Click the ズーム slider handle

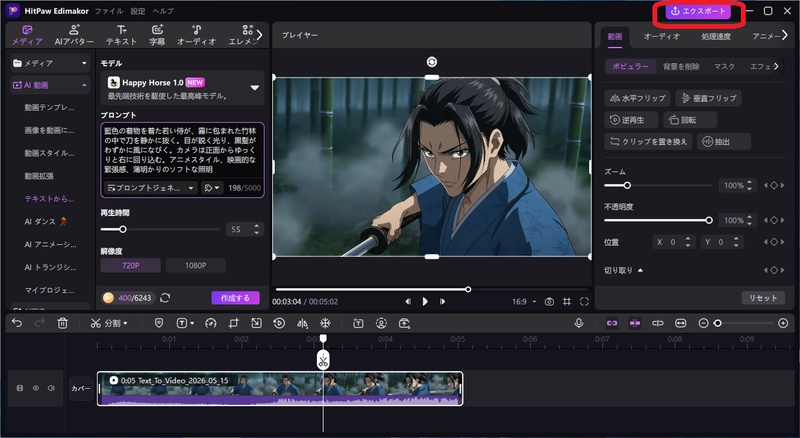tap(627, 185)
